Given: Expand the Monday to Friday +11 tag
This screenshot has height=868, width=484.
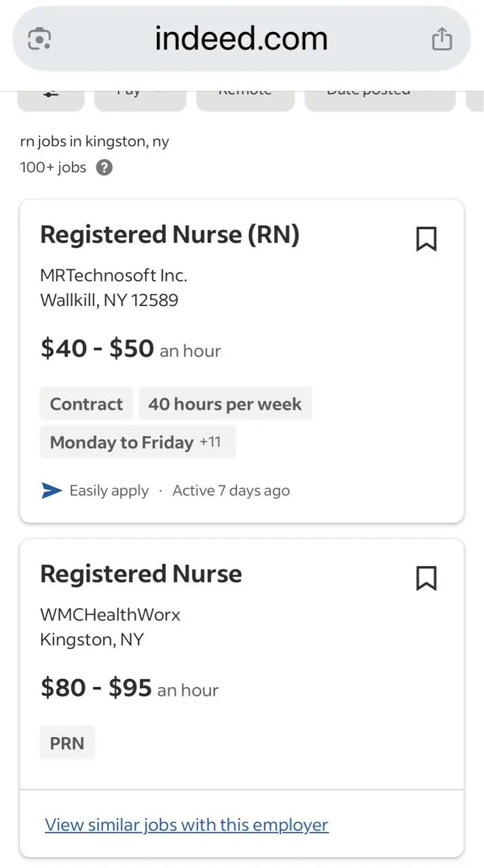Looking at the screenshot, I should click(138, 442).
